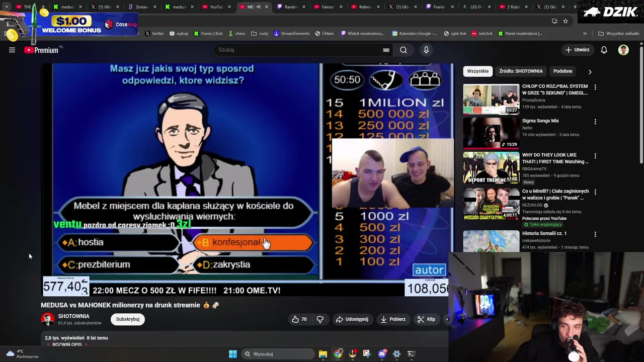Click the search magnifier button
The width and height of the screenshot is (644, 362).
click(404, 50)
